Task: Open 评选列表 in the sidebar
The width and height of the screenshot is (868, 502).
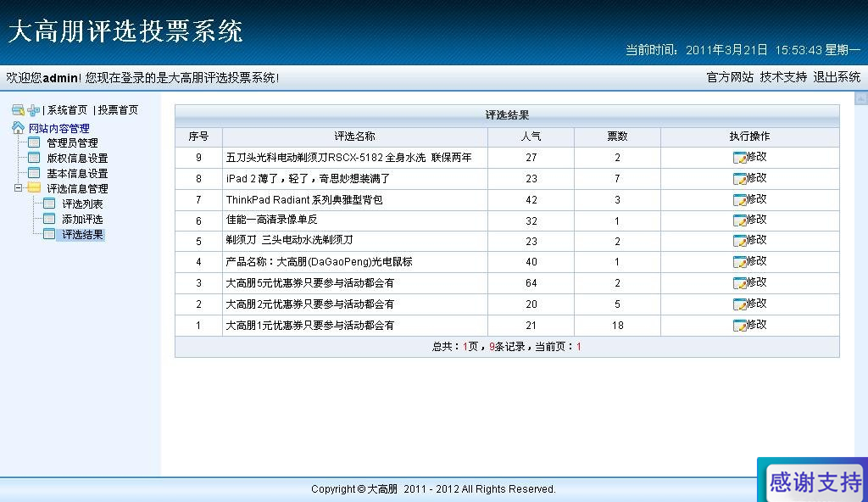Action: click(x=82, y=204)
